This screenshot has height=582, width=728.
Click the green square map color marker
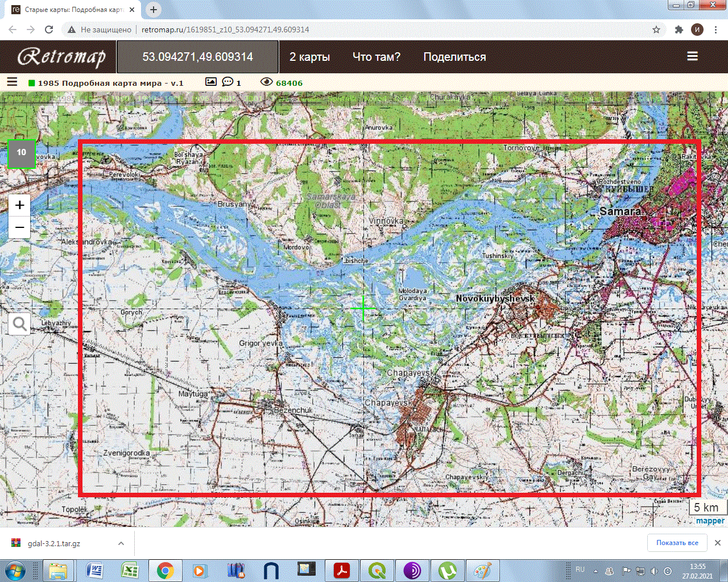(32, 83)
